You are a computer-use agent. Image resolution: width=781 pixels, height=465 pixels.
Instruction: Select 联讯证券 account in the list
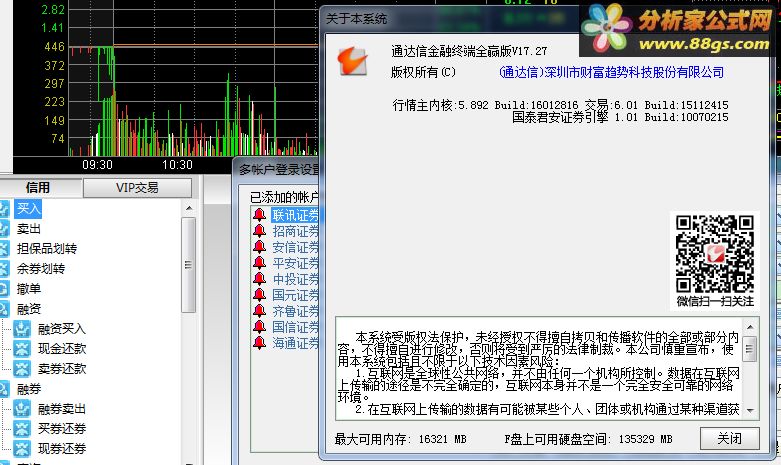tap(295, 215)
